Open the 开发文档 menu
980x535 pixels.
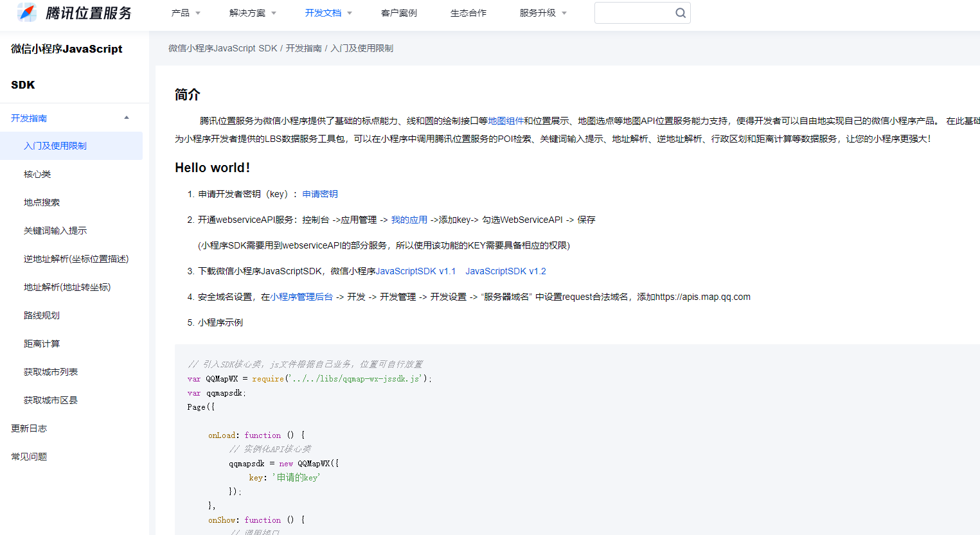pyautogui.click(x=323, y=13)
